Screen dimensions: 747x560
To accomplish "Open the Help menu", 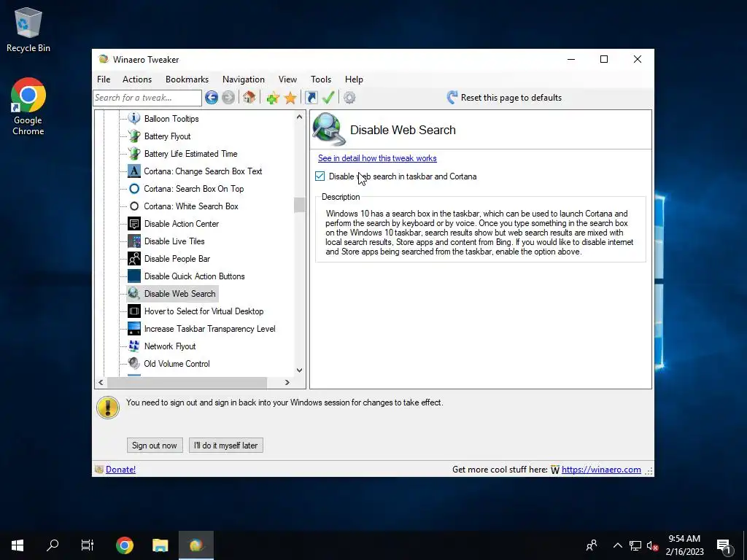I will (354, 79).
